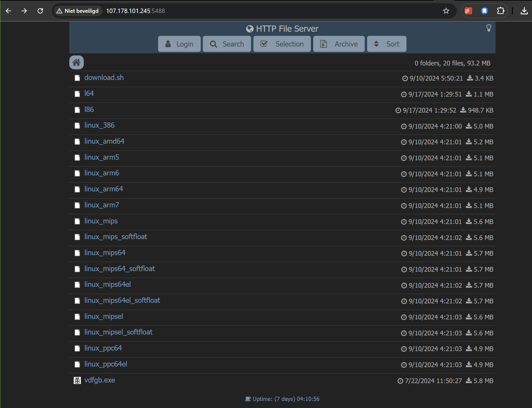Screen dimensions: 532x408
Task: Click the globe icon in the header title
Action: [x=250, y=28]
